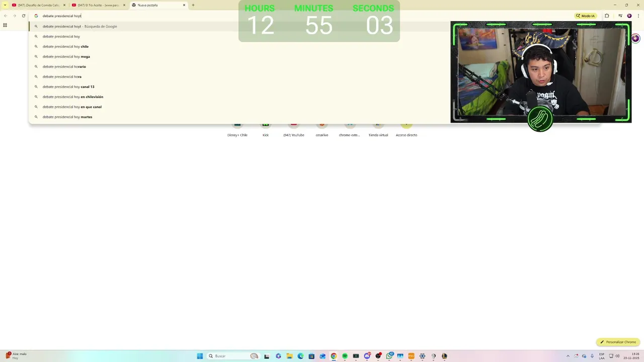Open Settings gear on taskbar
644x362 pixels.
[x=422, y=356]
